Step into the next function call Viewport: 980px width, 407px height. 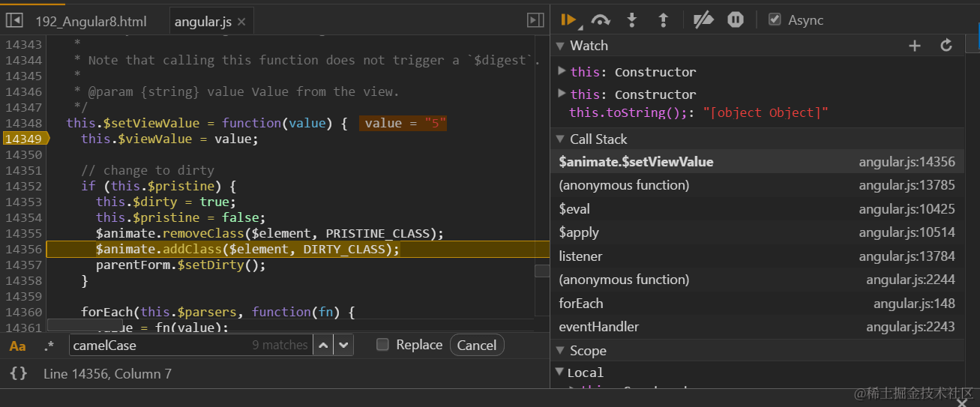[x=631, y=20]
